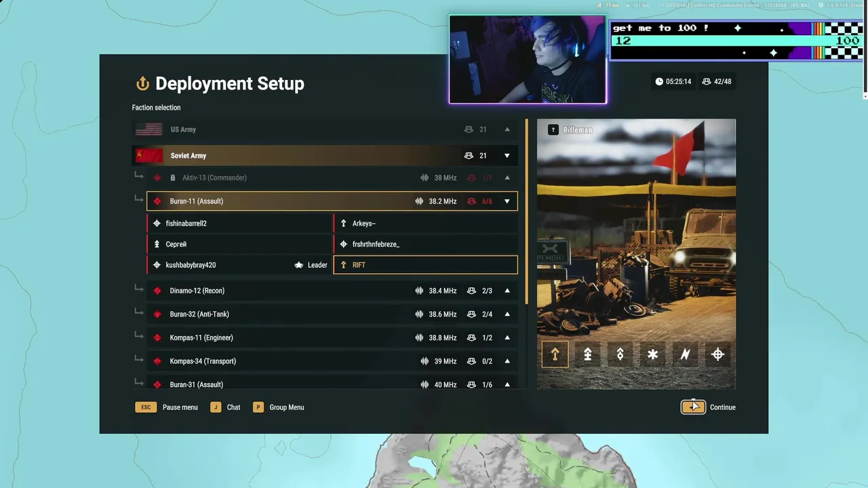Expand the US Army faction list
Viewport: 868px width, 488px height.
click(x=507, y=129)
